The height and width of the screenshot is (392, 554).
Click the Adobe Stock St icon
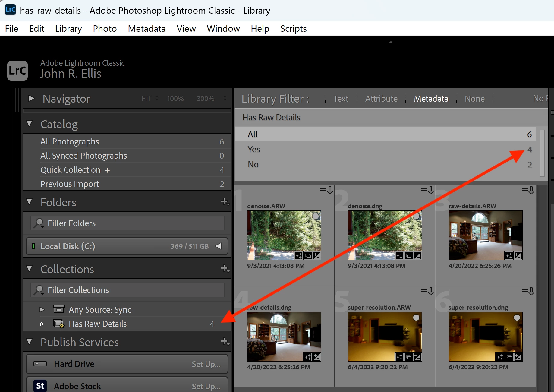pos(40,386)
